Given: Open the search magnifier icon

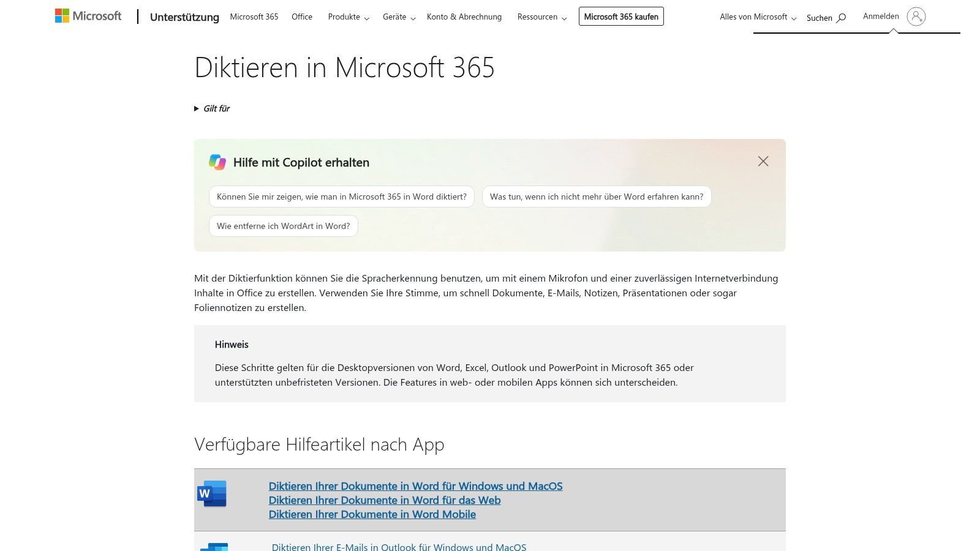Looking at the screenshot, I should (x=842, y=18).
